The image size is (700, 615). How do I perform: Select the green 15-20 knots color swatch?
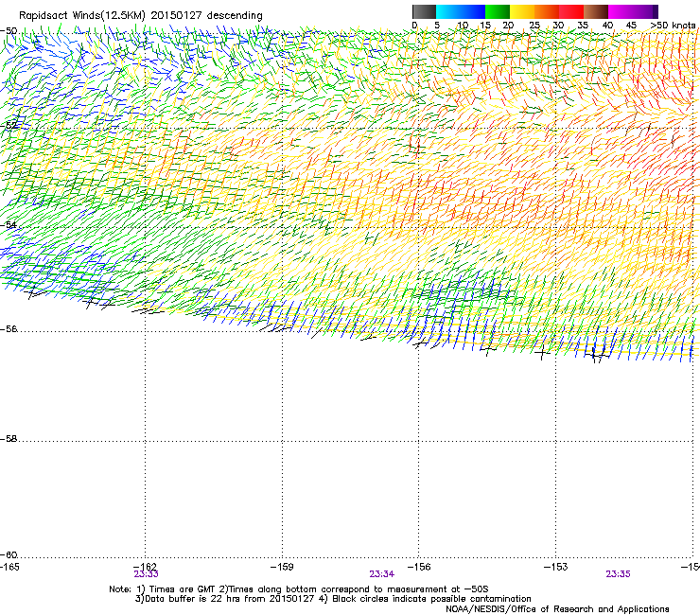coord(498,11)
